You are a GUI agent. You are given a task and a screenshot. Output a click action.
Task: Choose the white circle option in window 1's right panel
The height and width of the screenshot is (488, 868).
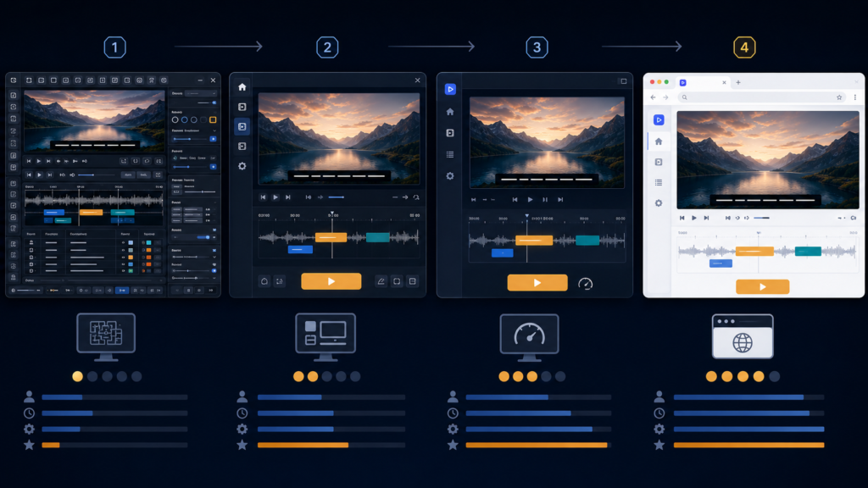(x=175, y=119)
